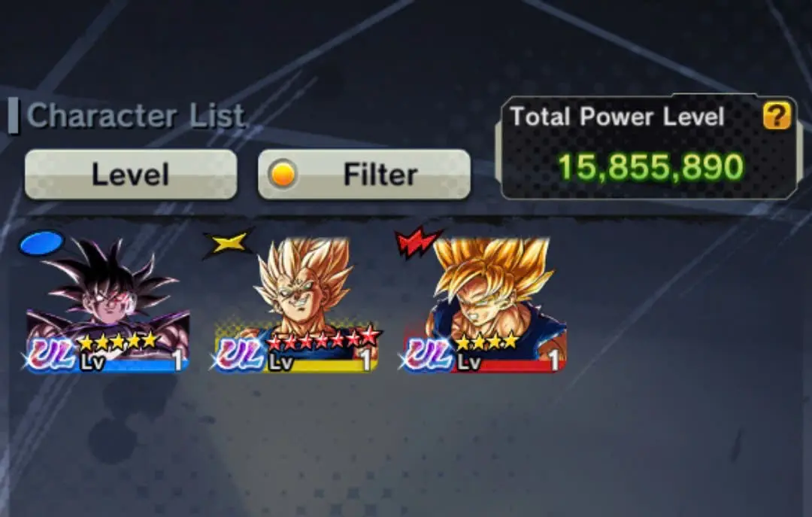Image resolution: width=812 pixels, height=517 pixels.
Task: Click the gold stars on Goku Black
Action: 117,341
